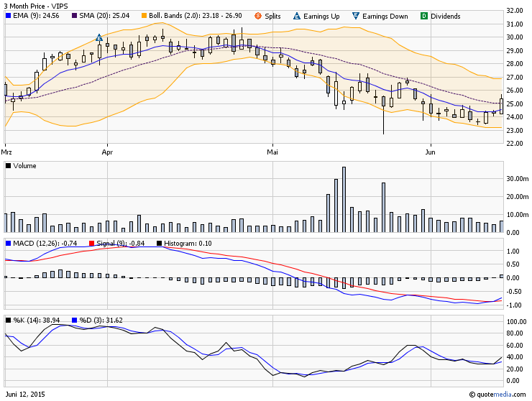
Task: Click the Earnings Up legend icon
Action: 298,16
